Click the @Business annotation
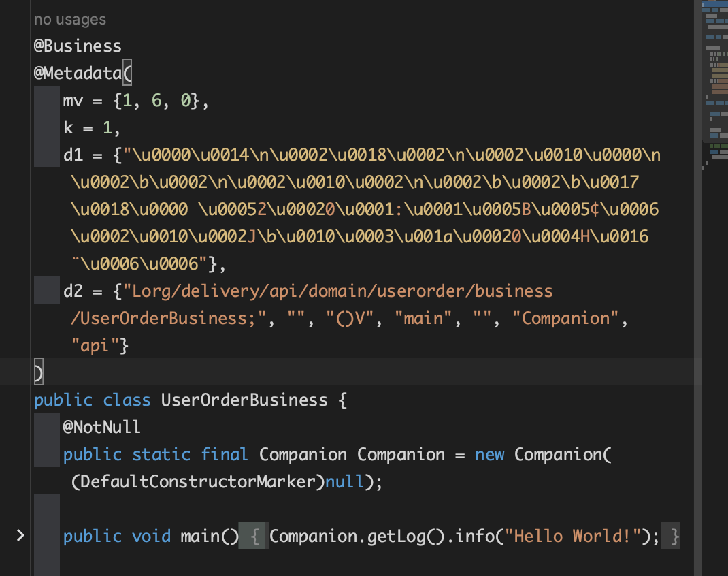Screen dimensions: 728x576 click(x=78, y=46)
